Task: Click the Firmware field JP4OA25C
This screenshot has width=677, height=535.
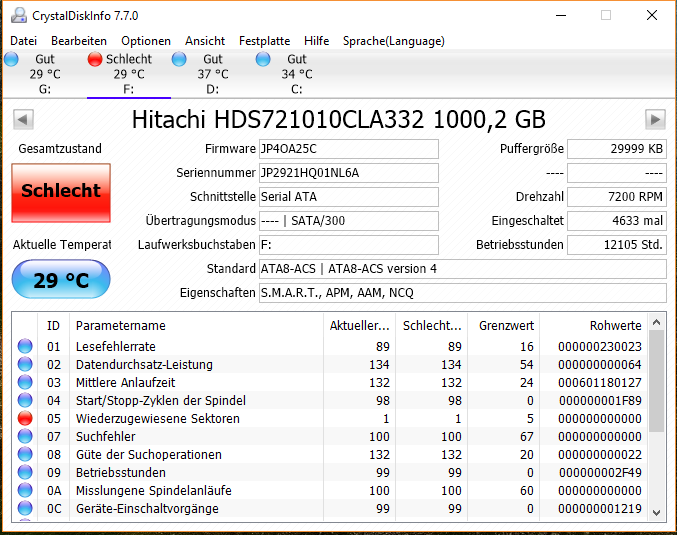Action: tap(349, 149)
